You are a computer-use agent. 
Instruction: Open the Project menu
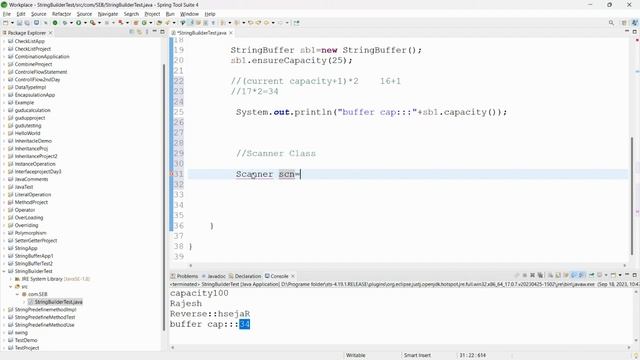click(x=152, y=14)
